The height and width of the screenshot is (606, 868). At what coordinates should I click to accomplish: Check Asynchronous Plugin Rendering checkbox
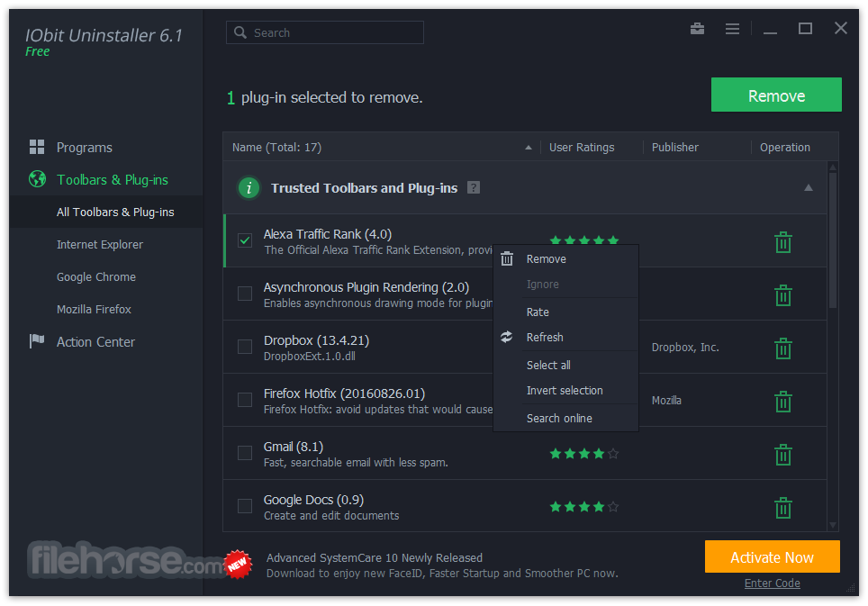click(245, 294)
